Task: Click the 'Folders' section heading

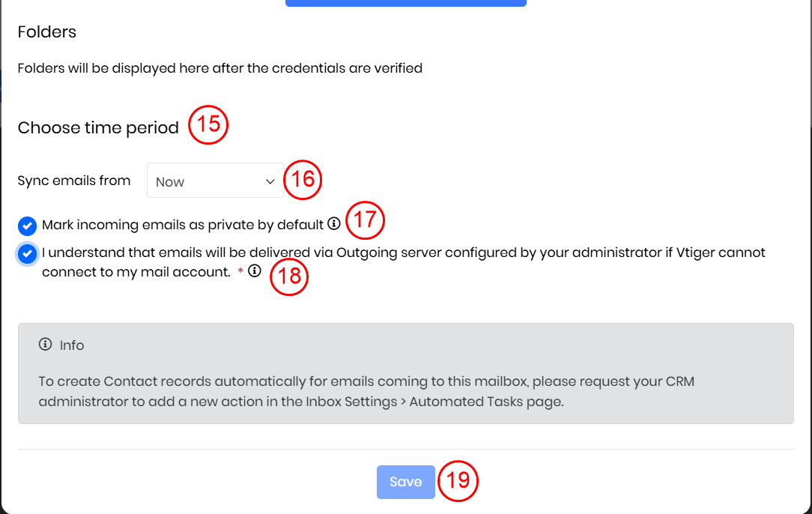Action: pos(47,32)
